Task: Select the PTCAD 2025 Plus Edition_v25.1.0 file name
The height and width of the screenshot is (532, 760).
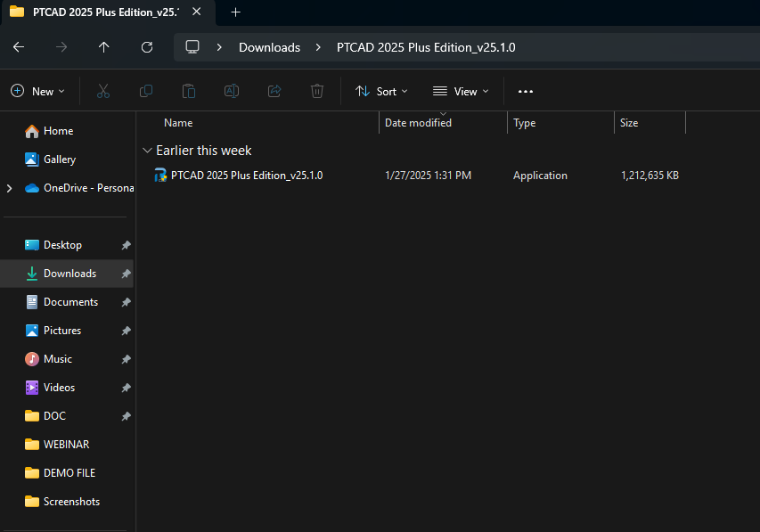Action: [247, 175]
